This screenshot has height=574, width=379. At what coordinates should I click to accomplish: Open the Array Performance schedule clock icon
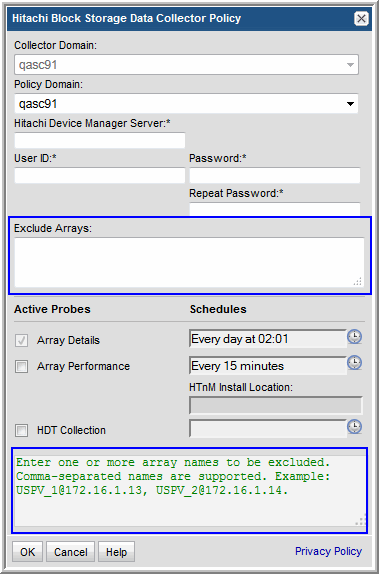(x=354, y=362)
